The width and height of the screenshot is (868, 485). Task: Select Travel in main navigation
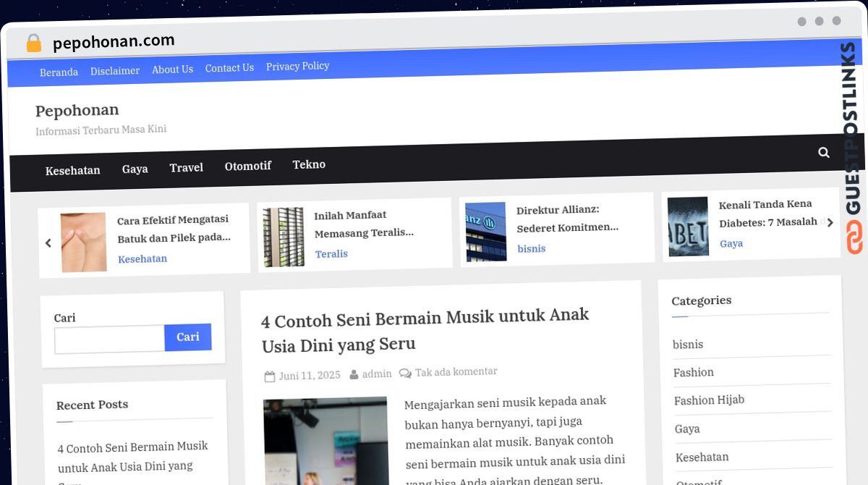pos(187,167)
